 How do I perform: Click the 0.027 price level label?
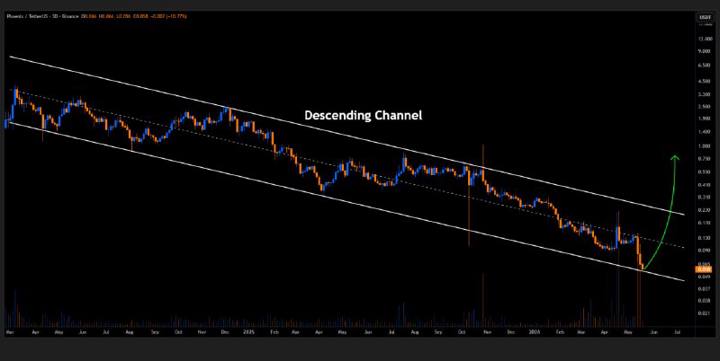click(703, 288)
